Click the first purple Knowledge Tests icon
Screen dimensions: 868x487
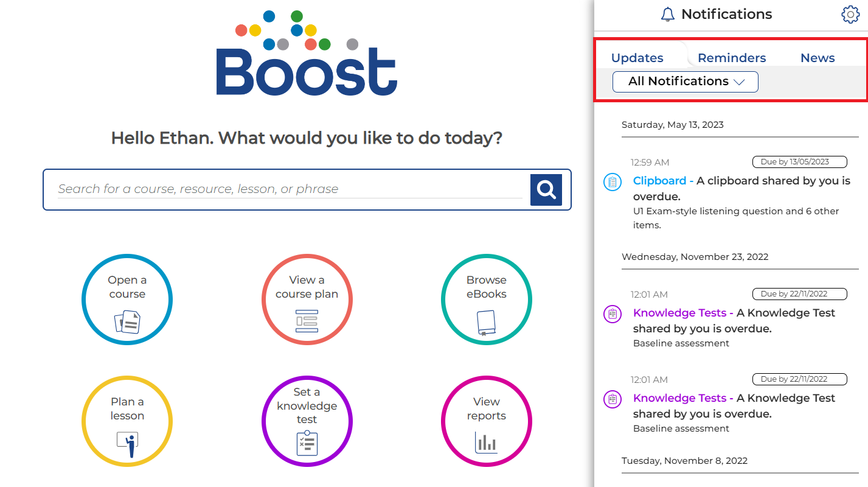612,314
